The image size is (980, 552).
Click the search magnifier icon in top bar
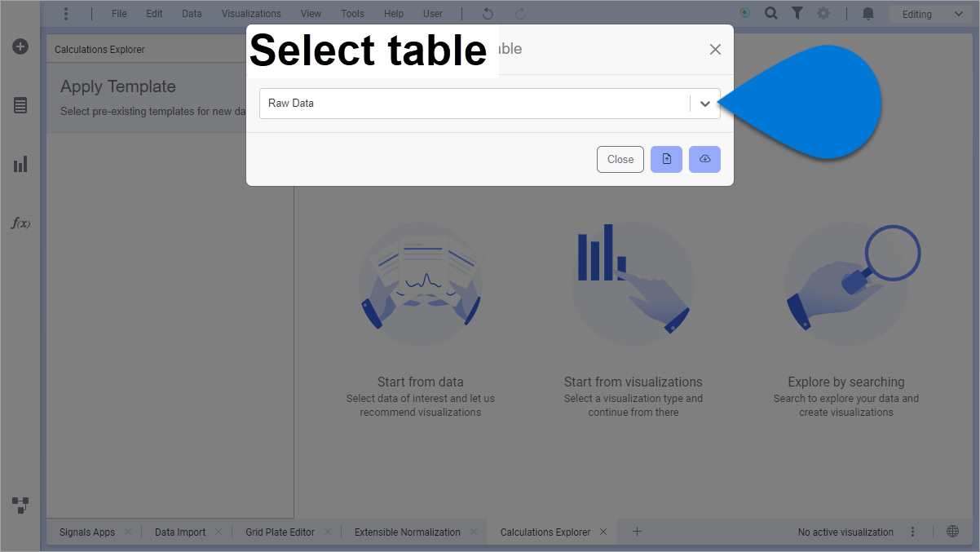770,14
